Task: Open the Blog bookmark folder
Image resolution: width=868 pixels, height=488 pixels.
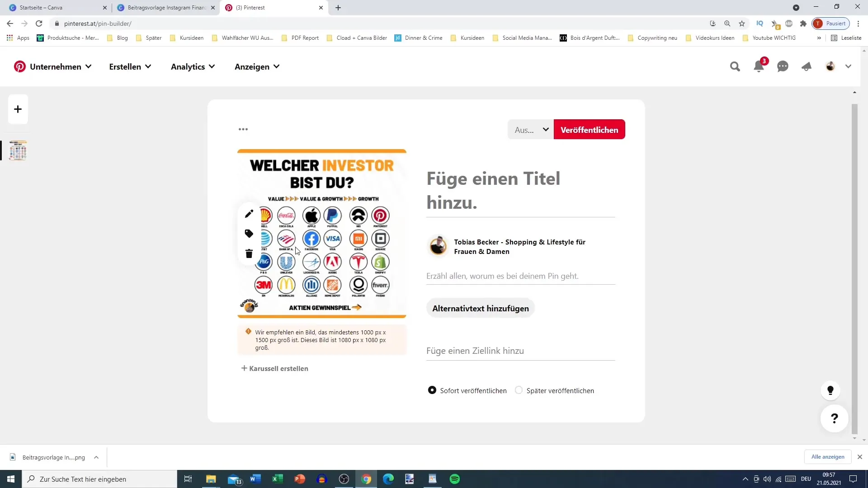Action: 118,38
